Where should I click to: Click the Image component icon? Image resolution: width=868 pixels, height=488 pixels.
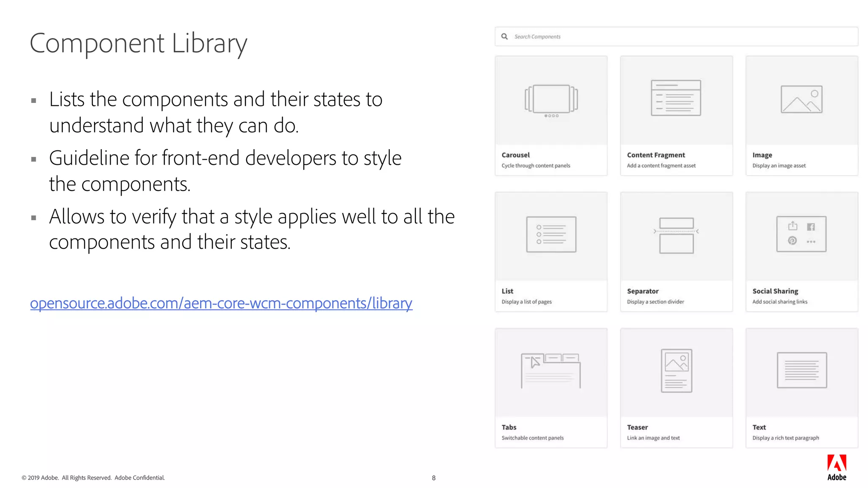point(801,100)
